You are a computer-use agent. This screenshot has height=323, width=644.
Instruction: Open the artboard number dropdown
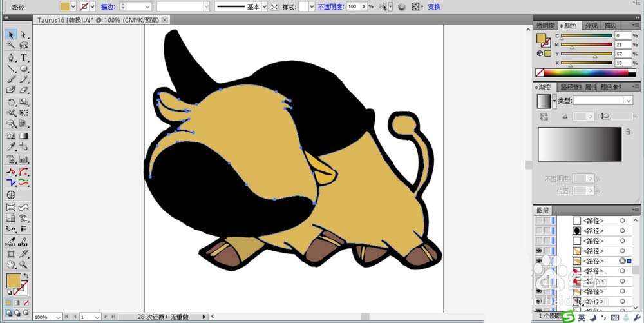[x=97, y=317]
